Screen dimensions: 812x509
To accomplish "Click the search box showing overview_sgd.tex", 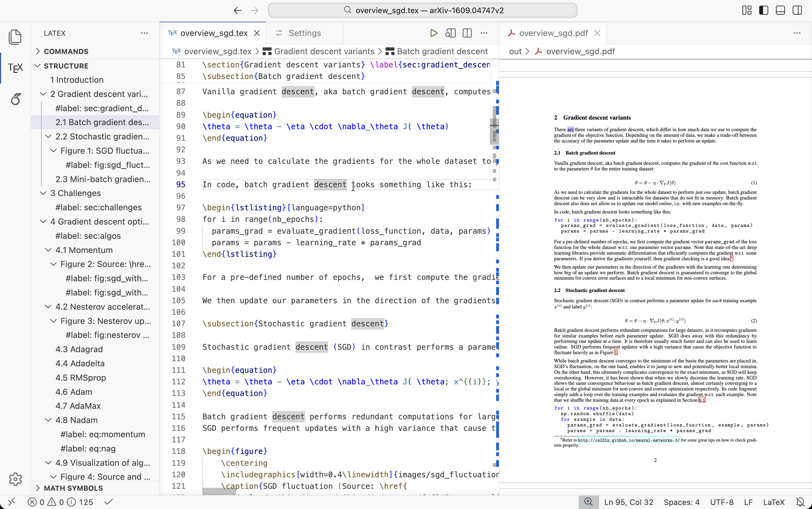I will (422, 10).
